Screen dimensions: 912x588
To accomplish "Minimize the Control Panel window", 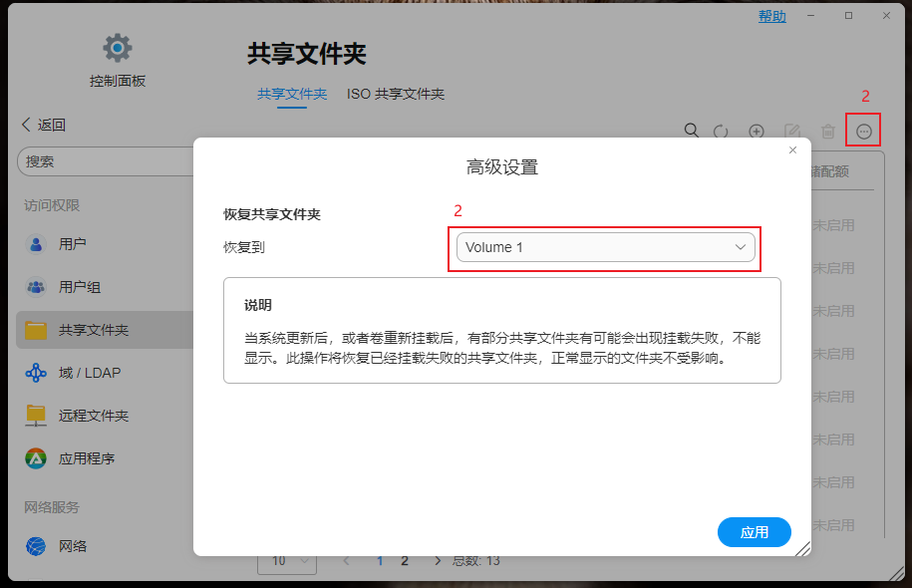I will tap(810, 16).
